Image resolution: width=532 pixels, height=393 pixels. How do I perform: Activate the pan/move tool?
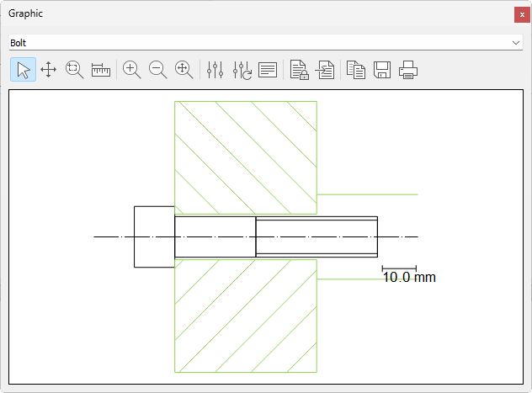click(x=49, y=70)
